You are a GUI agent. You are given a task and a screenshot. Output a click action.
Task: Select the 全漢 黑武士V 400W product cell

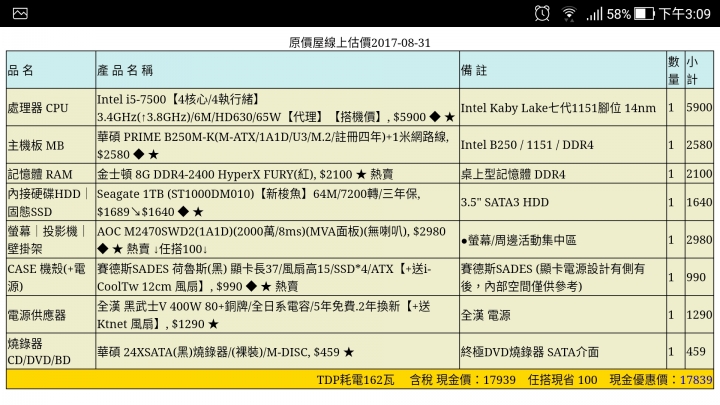[277, 315]
